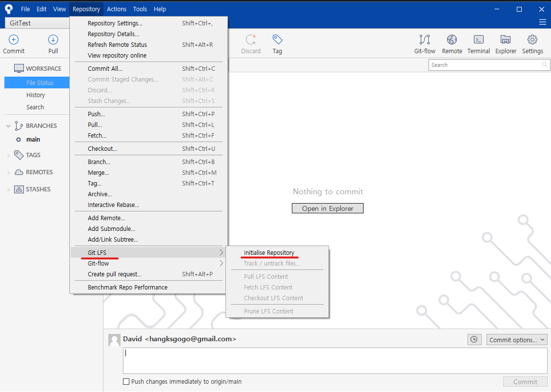Click the recent commit messages clock icon
The width and height of the screenshot is (551, 392).
[474, 339]
